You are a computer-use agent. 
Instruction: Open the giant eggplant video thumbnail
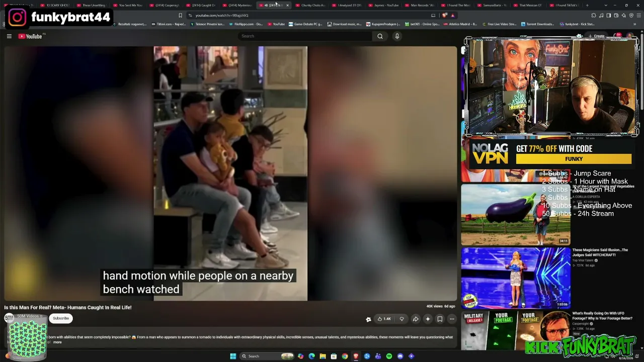point(516,215)
